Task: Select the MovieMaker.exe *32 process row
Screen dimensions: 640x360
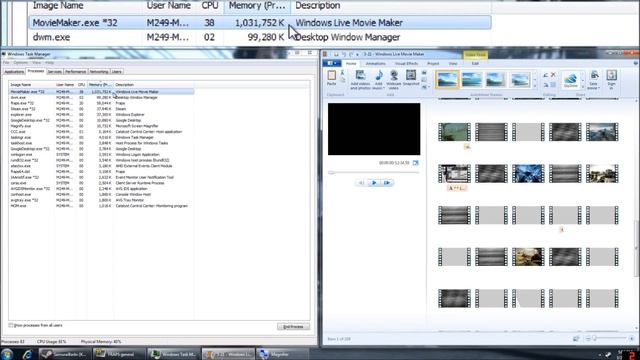Action: pos(102,92)
